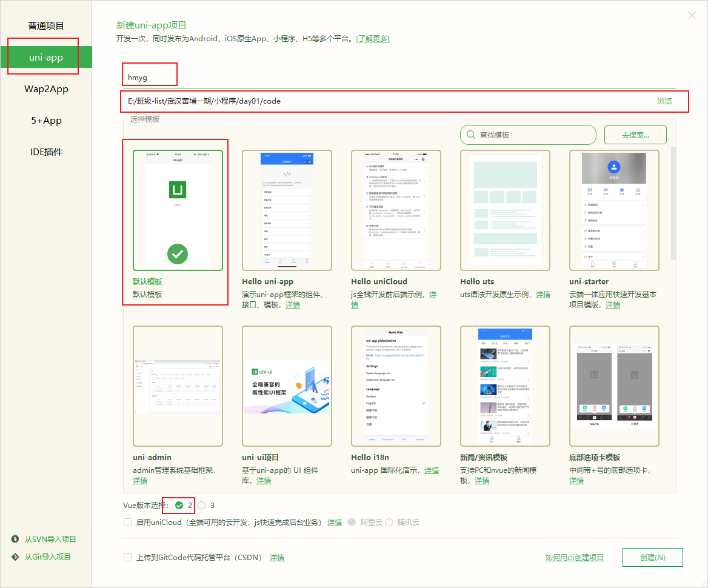Click the Hello uniCloud title text
Screen dimensions: 708x588
[379, 281]
